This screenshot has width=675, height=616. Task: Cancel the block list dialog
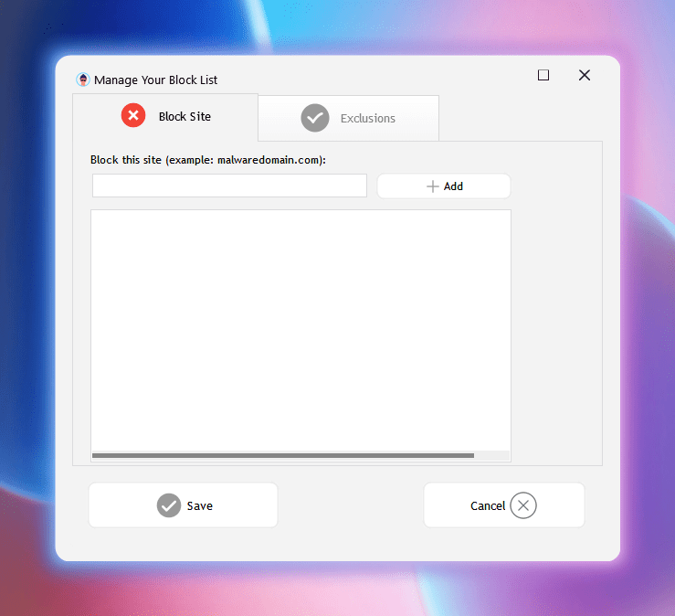click(503, 505)
